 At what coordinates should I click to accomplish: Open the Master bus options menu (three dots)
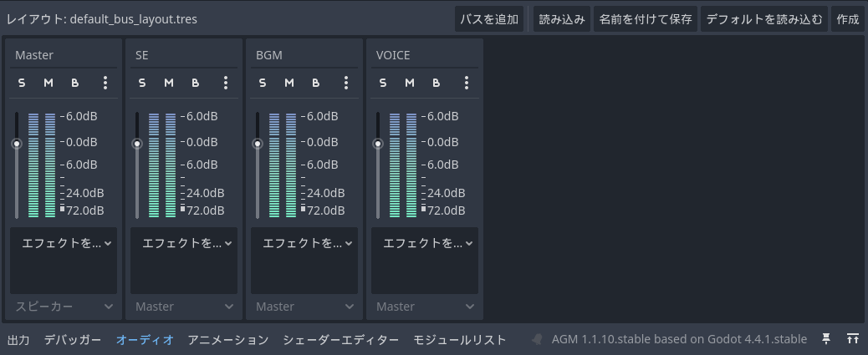click(105, 83)
